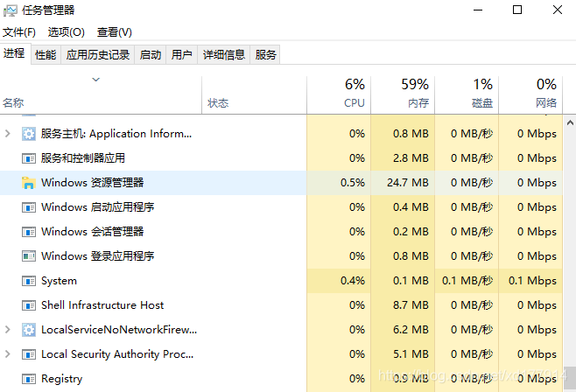This screenshot has width=576, height=392.
Task: Sort by the 网络 column header
Action: click(x=530, y=95)
